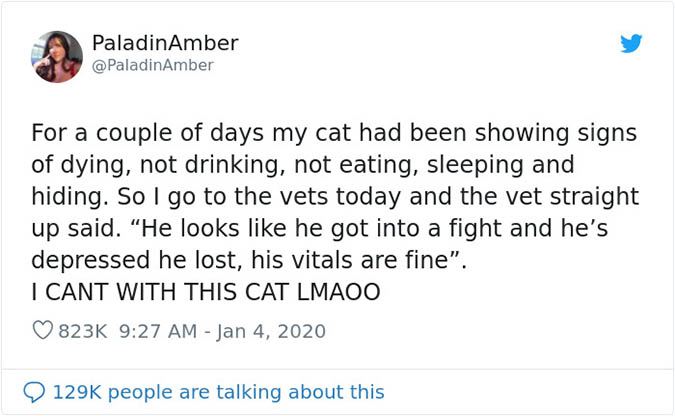This screenshot has width=675, height=416.
Task: Click the 823K like count
Action: coord(83,331)
